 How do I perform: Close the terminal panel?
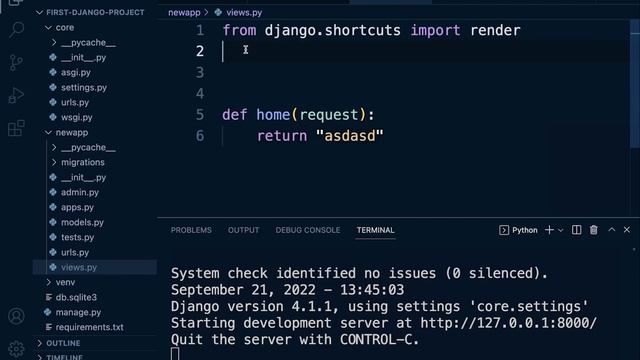[627, 230]
